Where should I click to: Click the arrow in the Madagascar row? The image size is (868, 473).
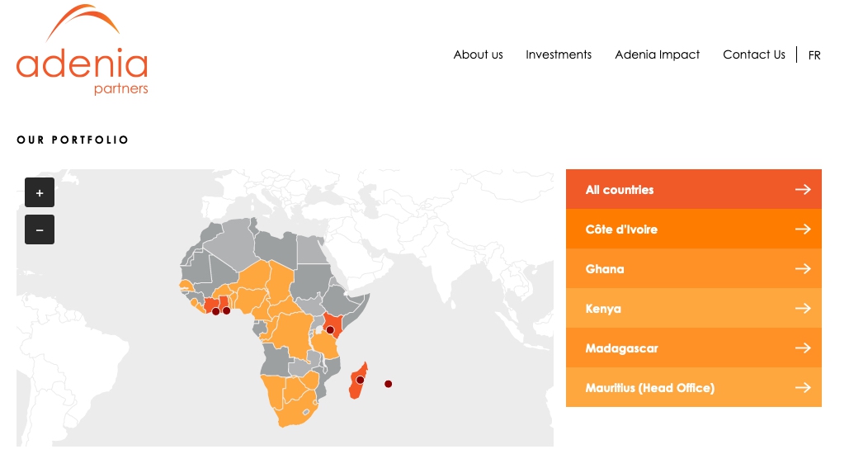click(x=802, y=348)
